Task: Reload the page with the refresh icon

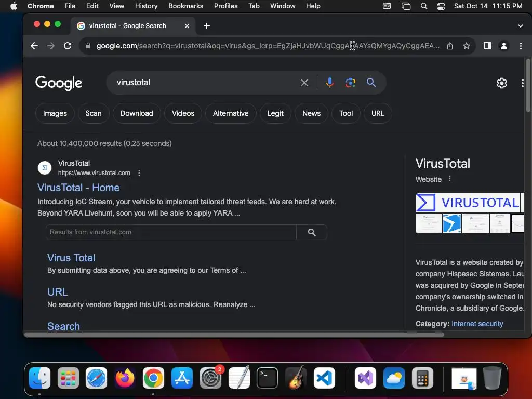Action: coord(68,46)
